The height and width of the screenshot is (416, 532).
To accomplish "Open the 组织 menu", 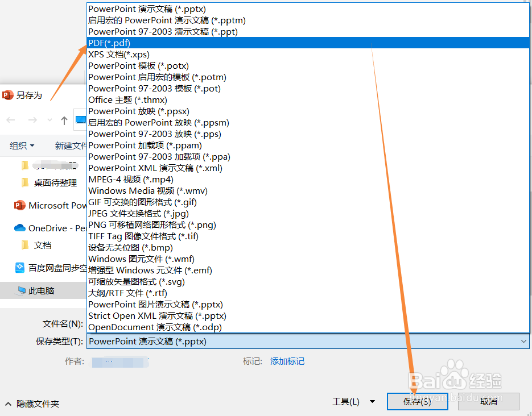I will tap(22, 145).
